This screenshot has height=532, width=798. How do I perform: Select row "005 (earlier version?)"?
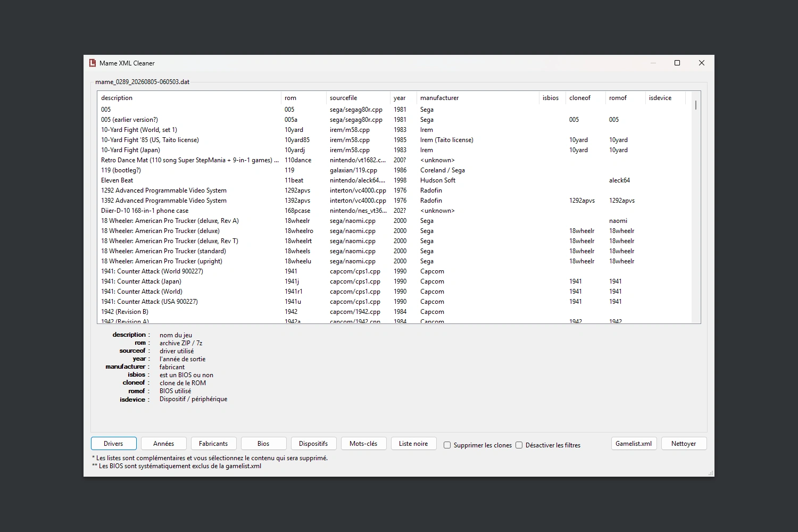click(x=395, y=120)
